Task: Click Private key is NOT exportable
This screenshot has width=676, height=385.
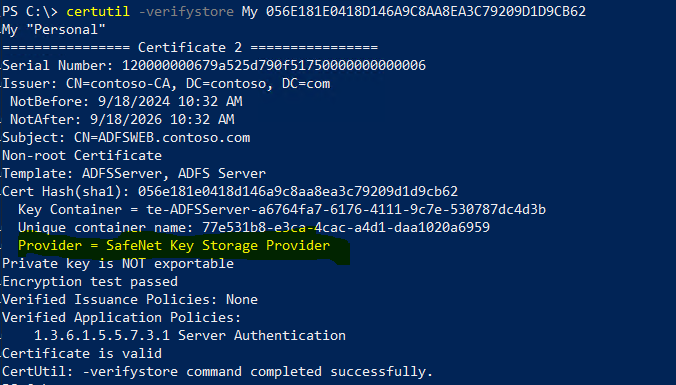Action: 118,263
